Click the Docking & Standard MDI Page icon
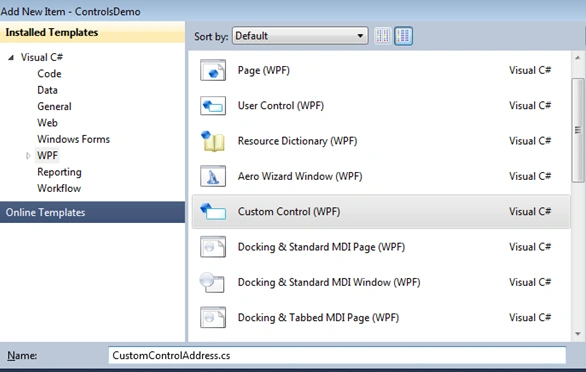 pyautogui.click(x=213, y=247)
